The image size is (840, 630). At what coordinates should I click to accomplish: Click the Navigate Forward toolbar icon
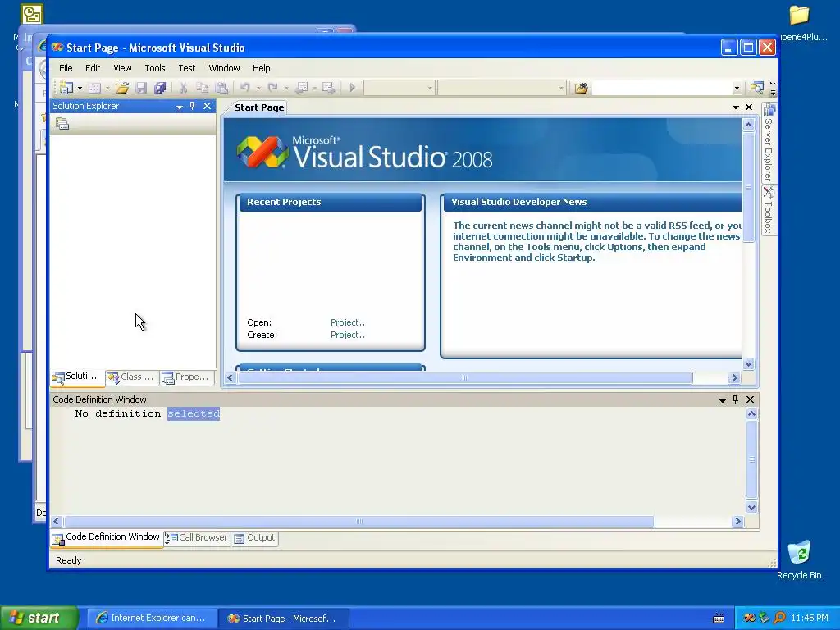click(x=328, y=88)
